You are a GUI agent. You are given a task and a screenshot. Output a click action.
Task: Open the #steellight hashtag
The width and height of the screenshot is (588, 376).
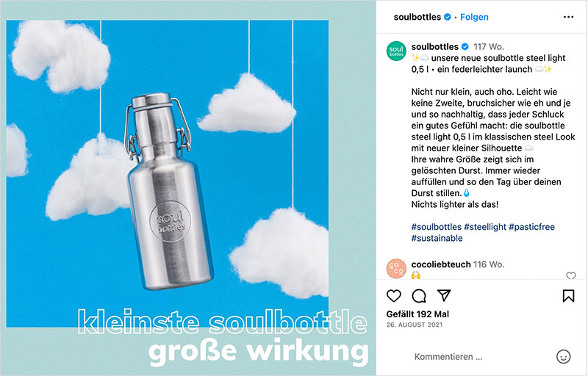(485, 227)
